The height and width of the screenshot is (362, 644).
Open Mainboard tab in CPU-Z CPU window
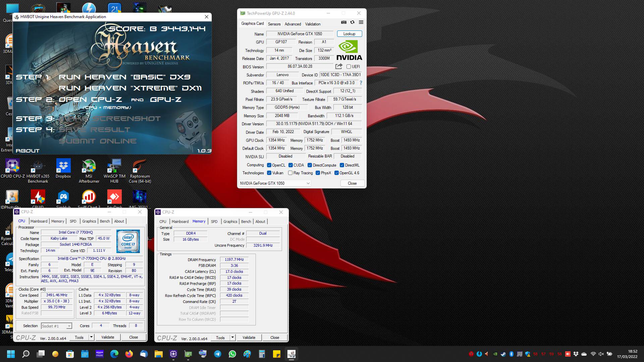point(39,221)
